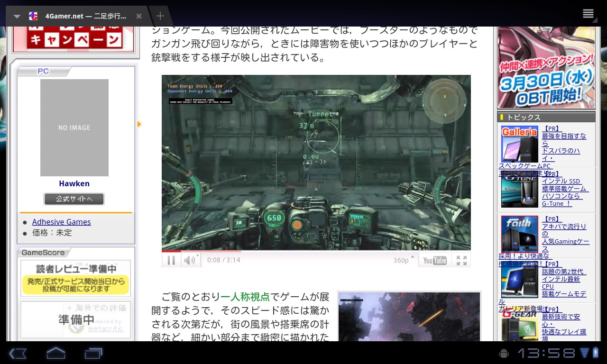
Task: Seek along the red video progress bar
Action: tap(316, 251)
